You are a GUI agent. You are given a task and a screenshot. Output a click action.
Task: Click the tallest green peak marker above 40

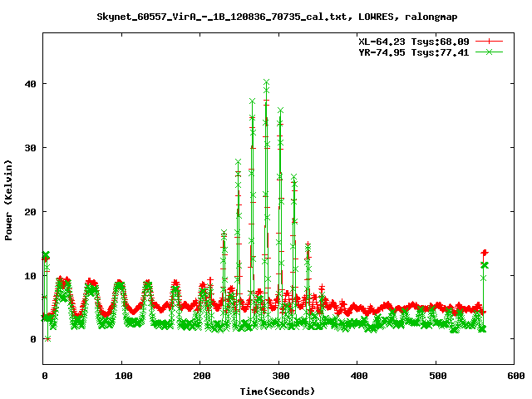tap(266, 81)
